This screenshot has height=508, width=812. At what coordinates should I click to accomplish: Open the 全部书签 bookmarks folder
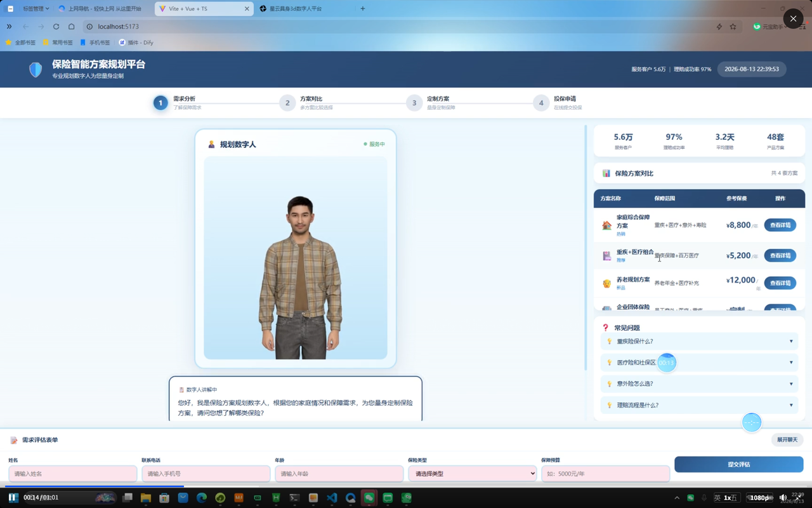pos(20,43)
